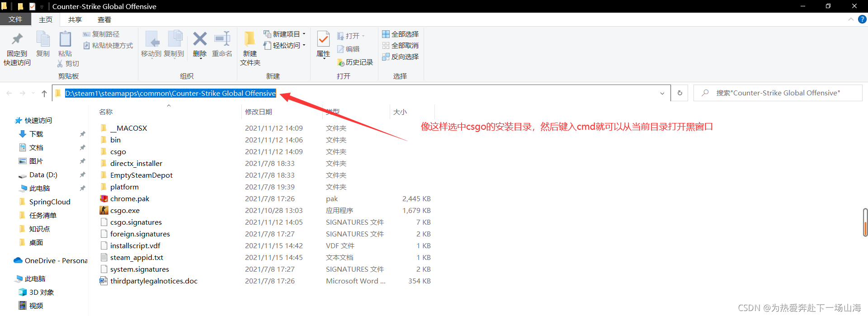The width and height of the screenshot is (868, 316).
Task: Select chrome.pak file
Action: [x=129, y=198]
